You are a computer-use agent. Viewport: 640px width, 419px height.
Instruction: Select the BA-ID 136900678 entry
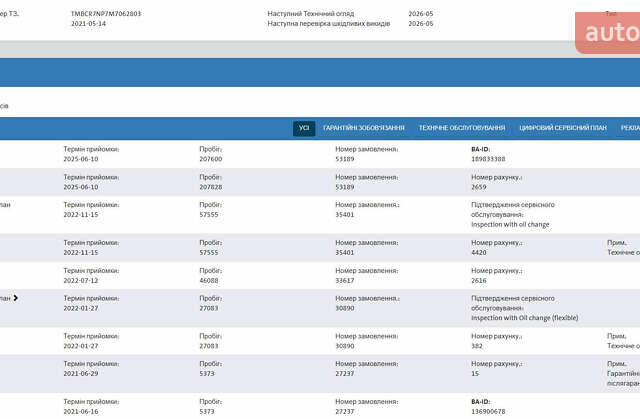tap(488, 411)
